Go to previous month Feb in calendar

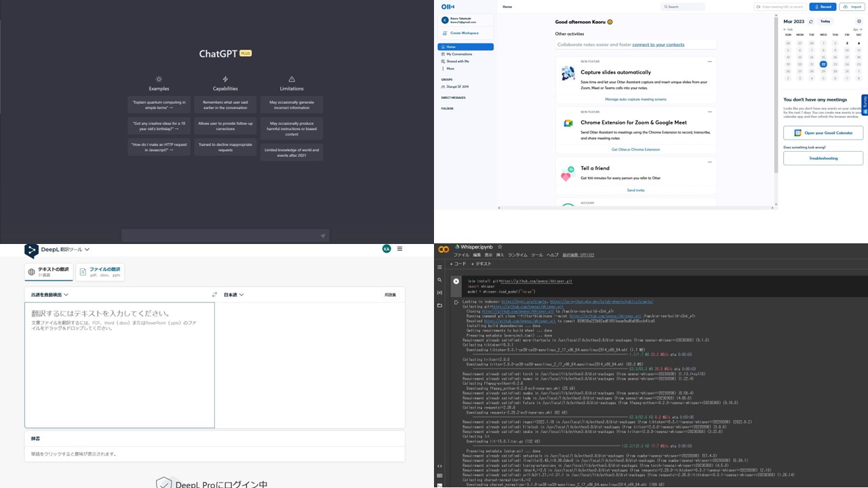tap(788, 30)
